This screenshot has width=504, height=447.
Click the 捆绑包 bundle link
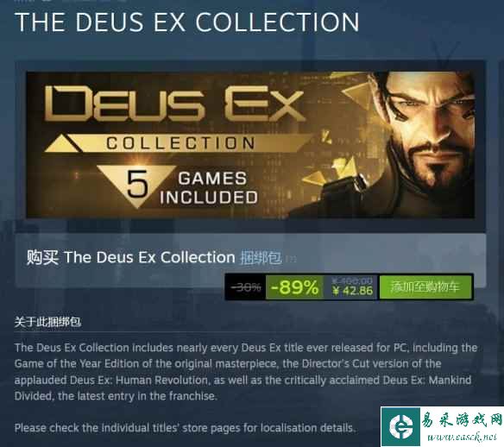[261, 258]
